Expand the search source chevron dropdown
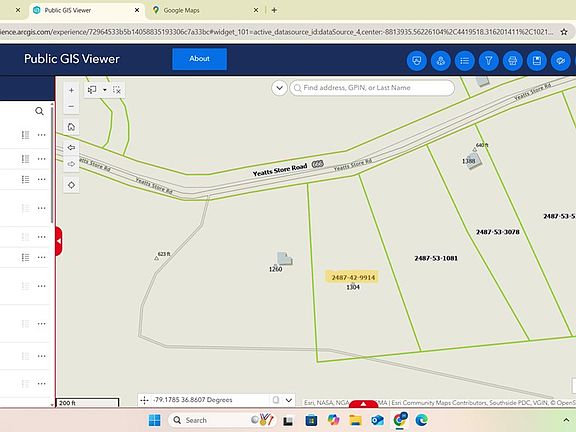The height and width of the screenshot is (432, 576). (x=279, y=88)
